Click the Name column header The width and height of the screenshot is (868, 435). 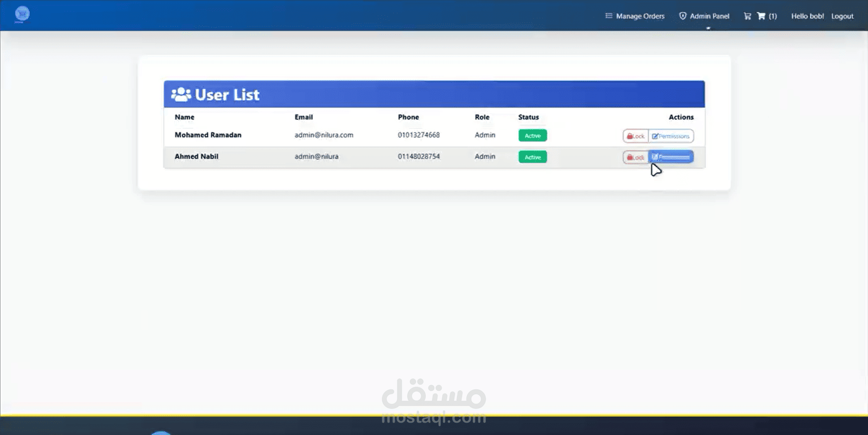pos(184,117)
